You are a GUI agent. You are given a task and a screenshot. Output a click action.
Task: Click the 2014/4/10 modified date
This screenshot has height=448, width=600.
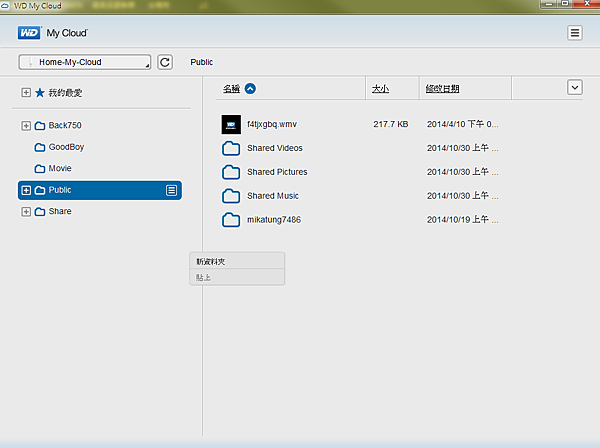[x=463, y=124]
